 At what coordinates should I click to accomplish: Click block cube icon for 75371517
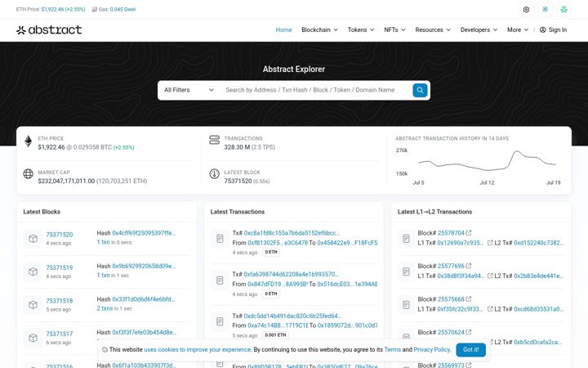33,338
